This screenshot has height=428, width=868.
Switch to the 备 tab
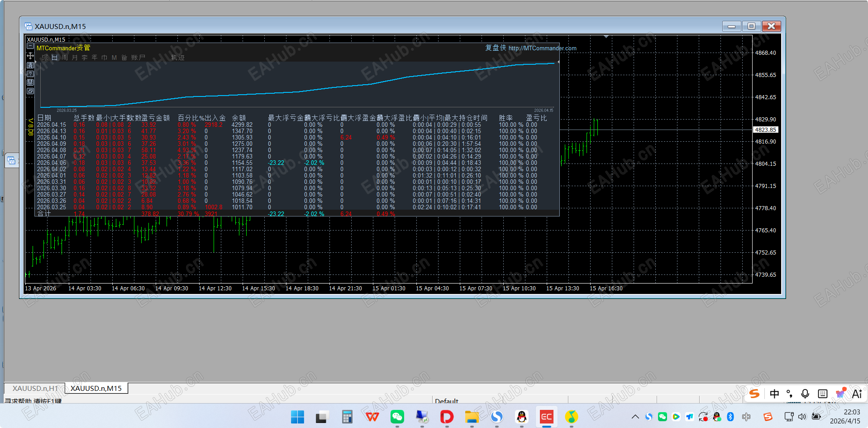pyautogui.click(x=124, y=58)
